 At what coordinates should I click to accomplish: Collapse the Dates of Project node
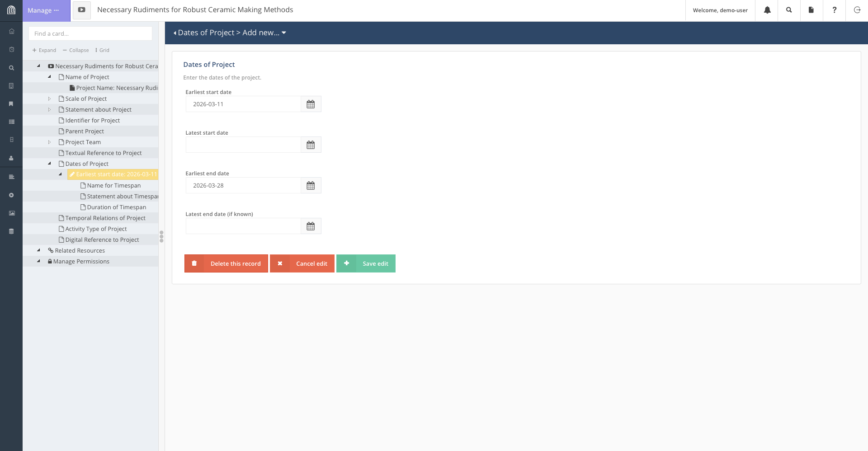(x=49, y=164)
